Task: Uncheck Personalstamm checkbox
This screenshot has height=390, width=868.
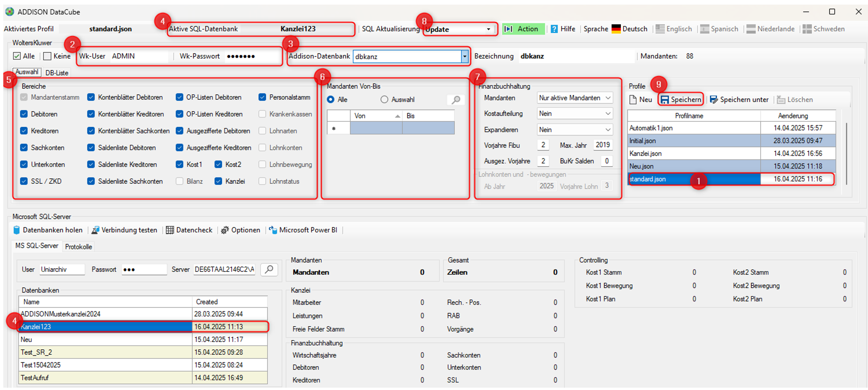Action: [x=262, y=97]
